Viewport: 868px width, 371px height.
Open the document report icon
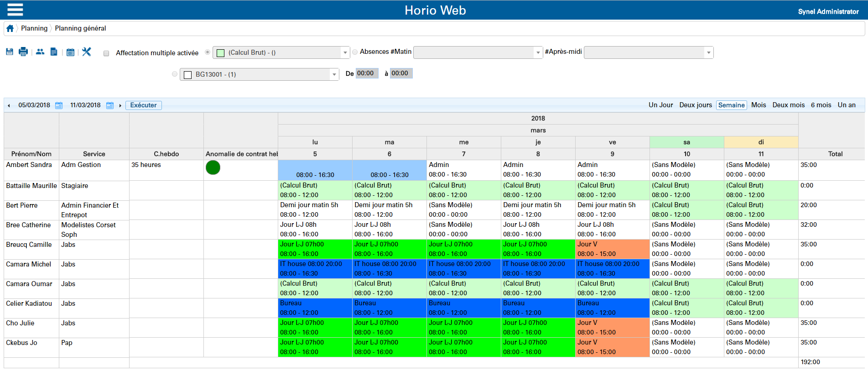click(54, 52)
